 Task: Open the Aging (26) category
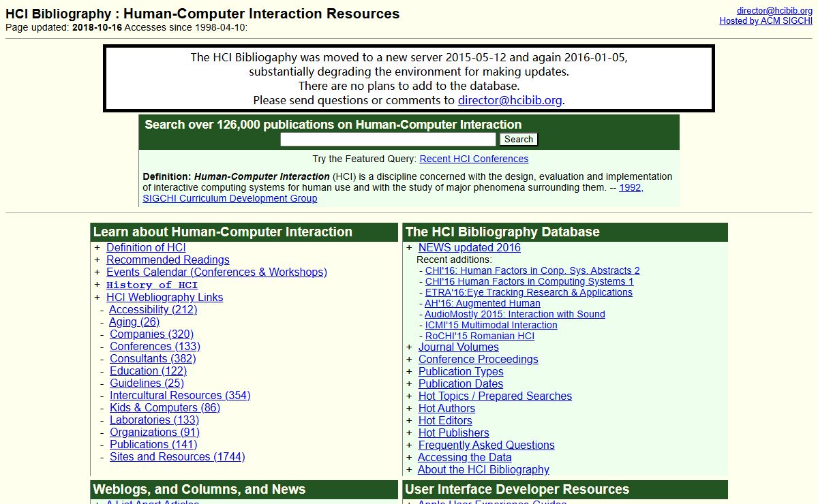point(134,322)
